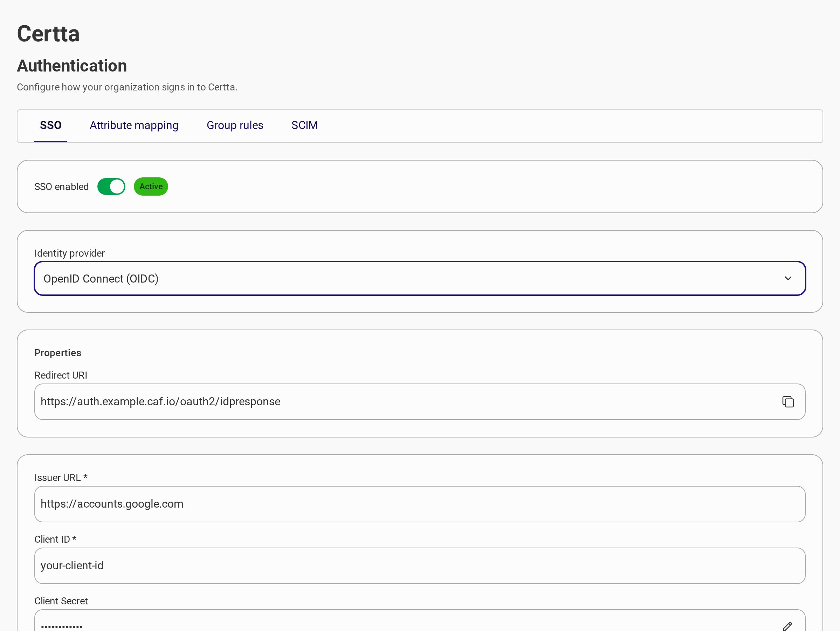Select the SCIM tab

(304, 125)
